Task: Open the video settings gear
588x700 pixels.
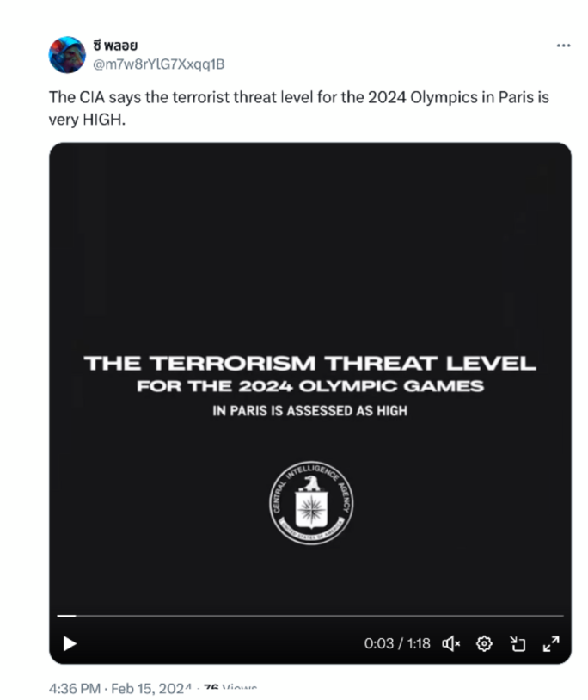Action: click(x=484, y=643)
